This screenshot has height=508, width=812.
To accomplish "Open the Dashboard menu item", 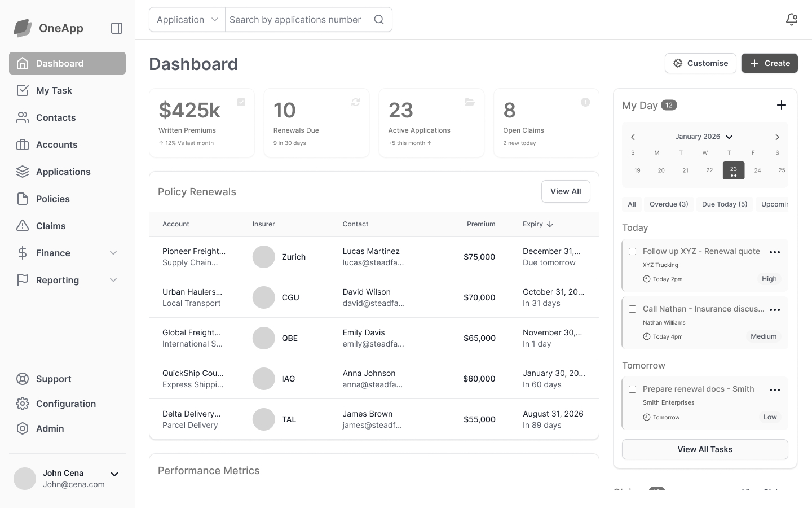I will (67, 63).
